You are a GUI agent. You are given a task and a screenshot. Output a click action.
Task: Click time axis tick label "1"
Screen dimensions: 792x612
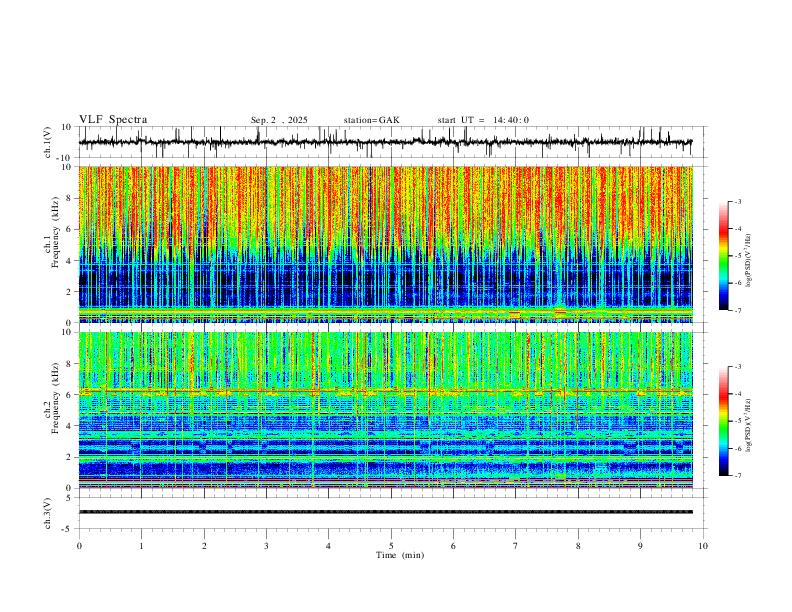141,546
